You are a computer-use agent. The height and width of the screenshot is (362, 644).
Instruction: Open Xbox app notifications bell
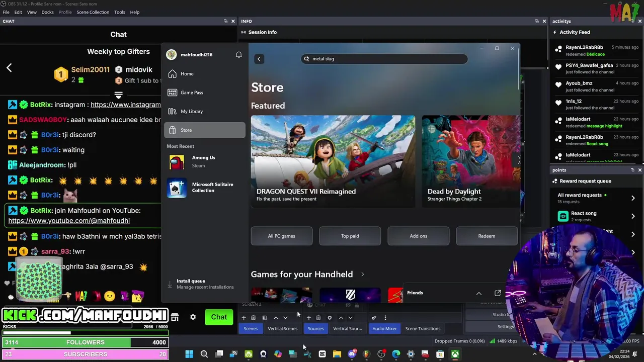[239, 55]
